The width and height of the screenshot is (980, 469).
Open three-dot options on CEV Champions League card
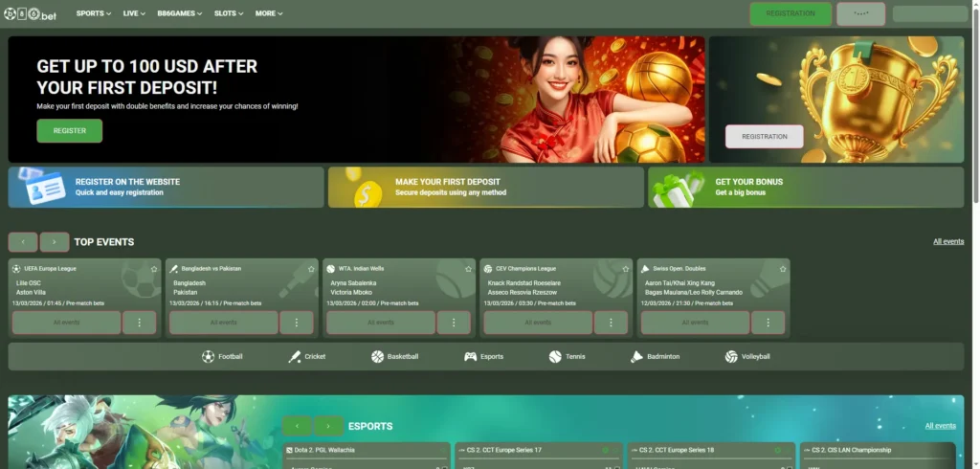(611, 323)
